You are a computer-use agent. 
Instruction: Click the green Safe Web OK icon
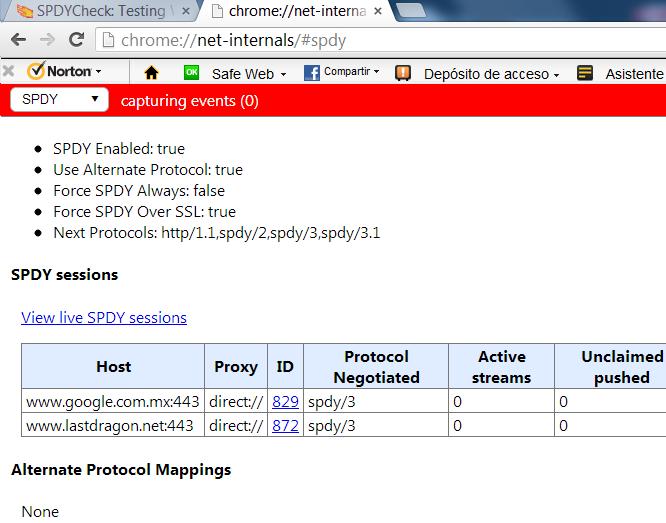(191, 73)
